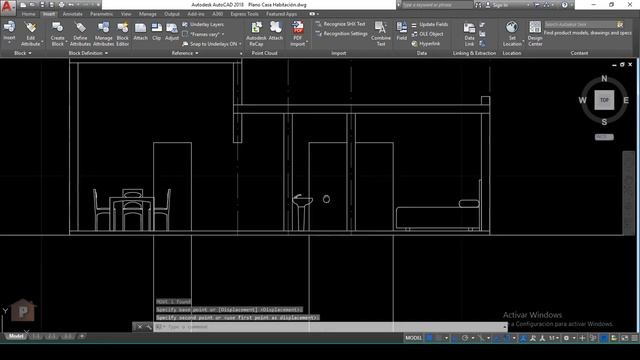
Task: Click the command line input field
Action: (330, 327)
